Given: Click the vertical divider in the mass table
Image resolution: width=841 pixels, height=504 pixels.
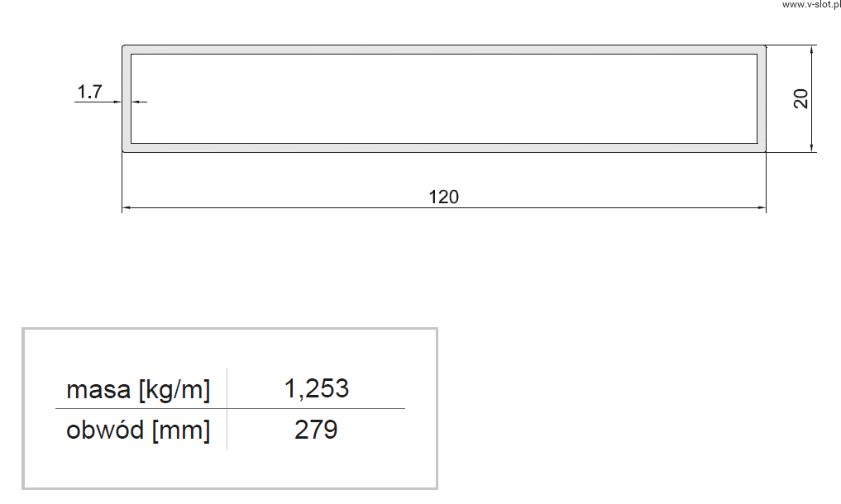Looking at the screenshot, I should [227, 409].
